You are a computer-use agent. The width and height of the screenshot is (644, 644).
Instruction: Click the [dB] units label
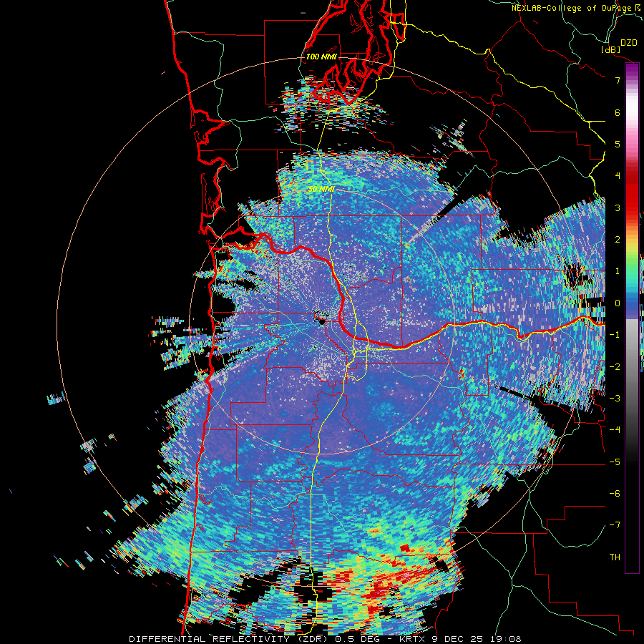(610, 49)
